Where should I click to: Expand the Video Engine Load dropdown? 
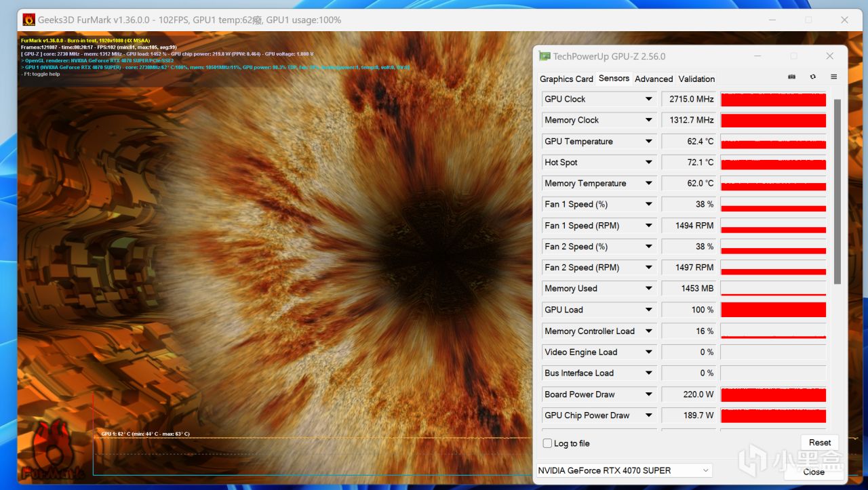[x=648, y=352]
